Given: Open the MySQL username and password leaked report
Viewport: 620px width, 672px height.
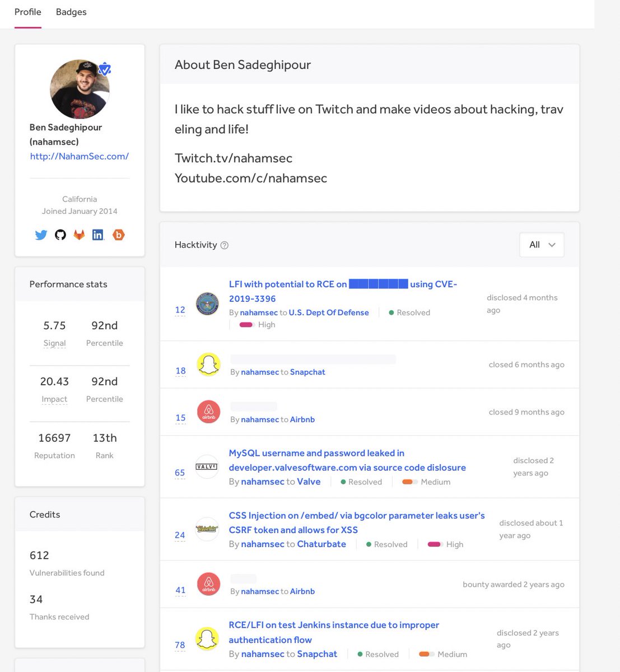Looking at the screenshot, I should click(347, 460).
